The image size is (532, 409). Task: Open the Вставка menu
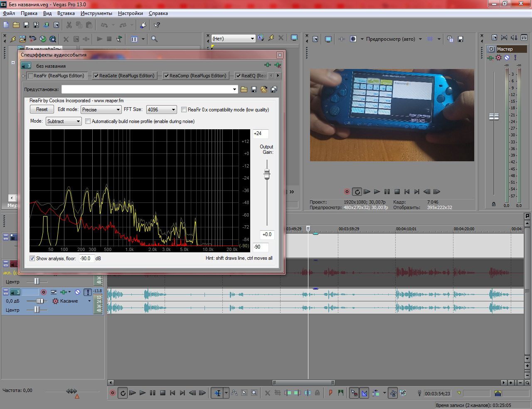66,13
